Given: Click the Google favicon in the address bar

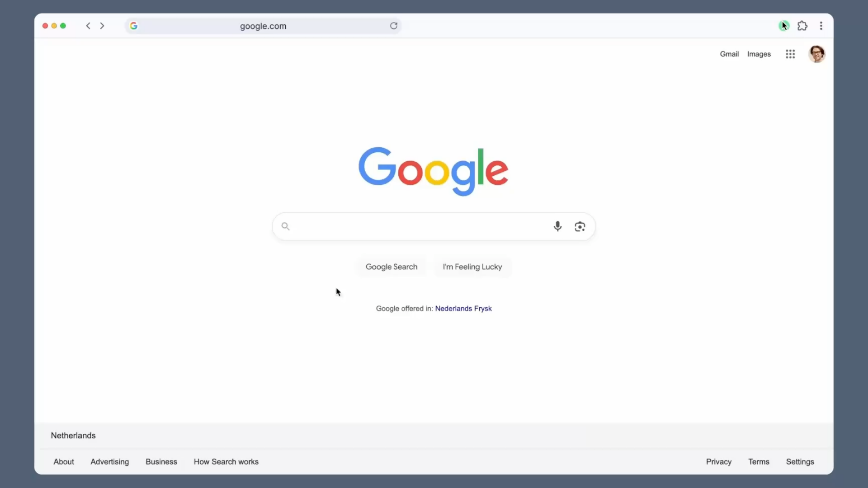Looking at the screenshot, I should pos(134,26).
